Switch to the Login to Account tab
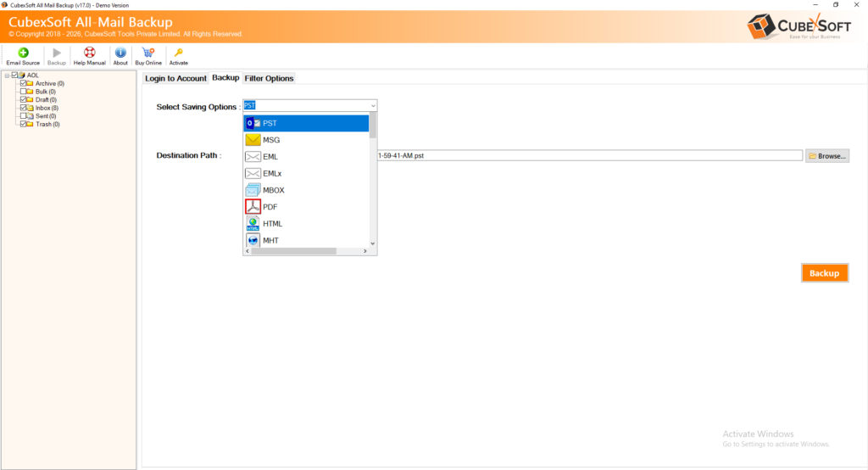The image size is (868, 470). point(175,78)
